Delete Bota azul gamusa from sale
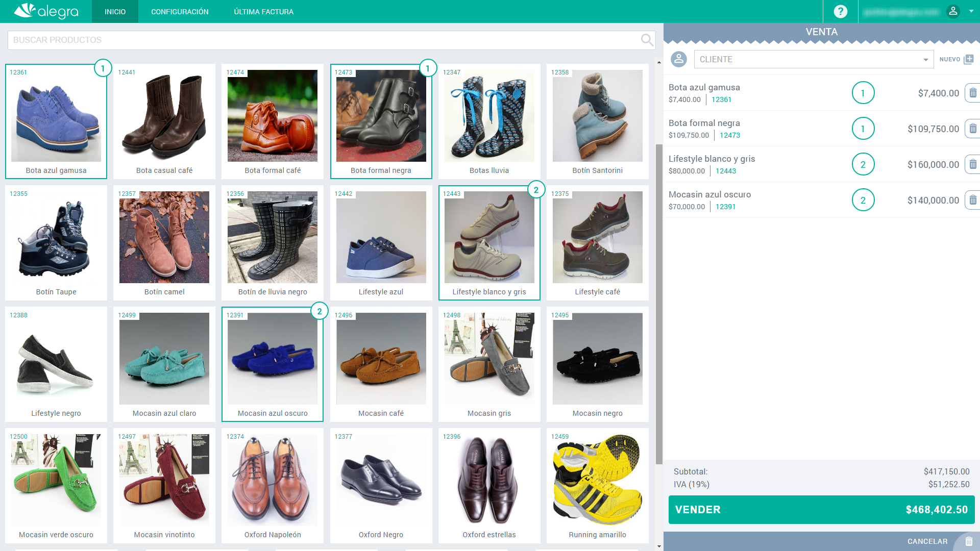Viewport: 980px width, 551px height. coord(973,93)
